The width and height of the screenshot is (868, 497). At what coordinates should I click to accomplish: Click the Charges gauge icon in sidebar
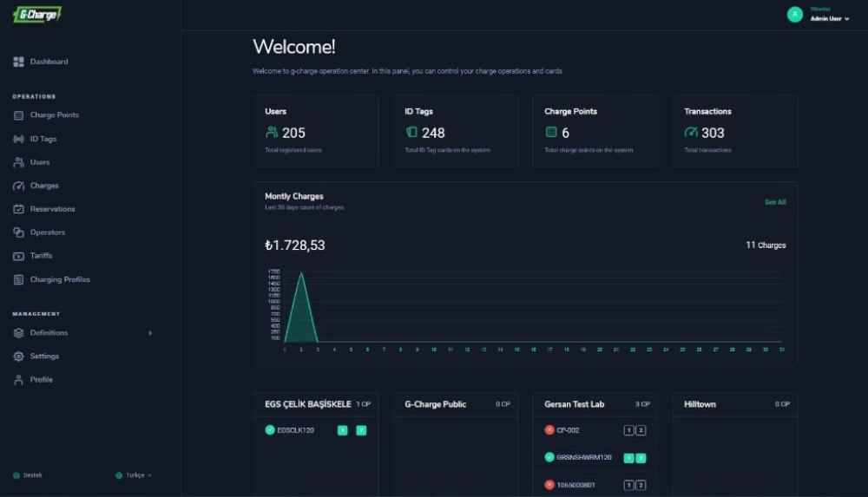[x=19, y=186]
